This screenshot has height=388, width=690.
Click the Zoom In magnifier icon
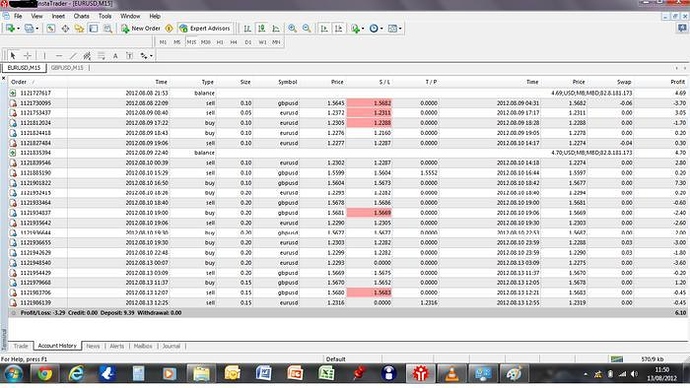tap(292, 28)
